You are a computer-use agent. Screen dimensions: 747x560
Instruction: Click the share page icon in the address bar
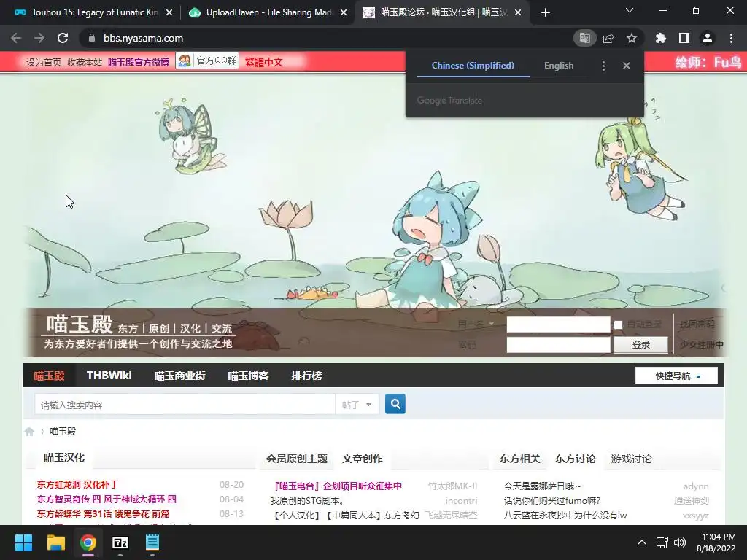[608, 38]
